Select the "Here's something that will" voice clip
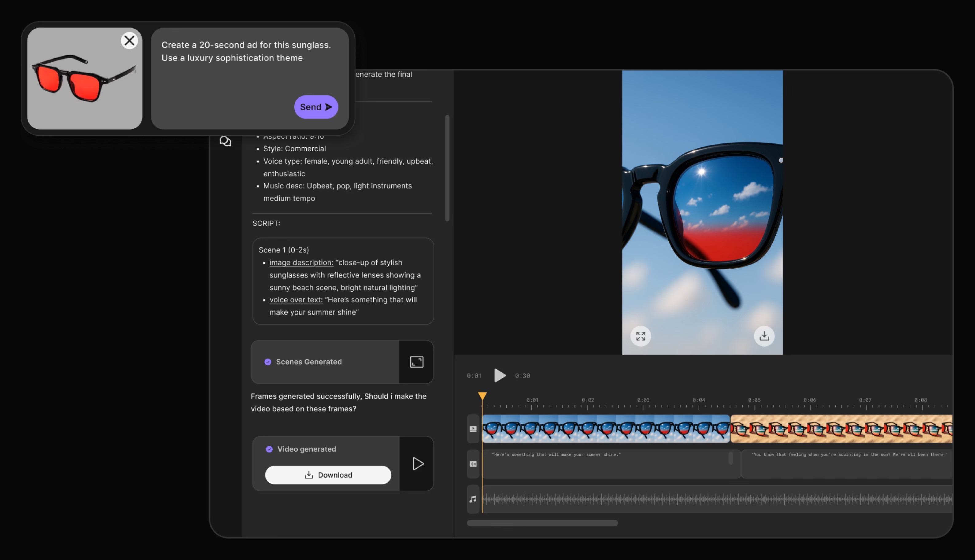Screen dimensions: 975x560 pos(611,464)
